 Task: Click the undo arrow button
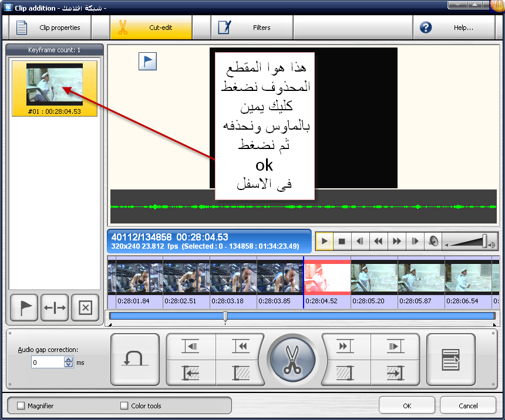tap(135, 360)
